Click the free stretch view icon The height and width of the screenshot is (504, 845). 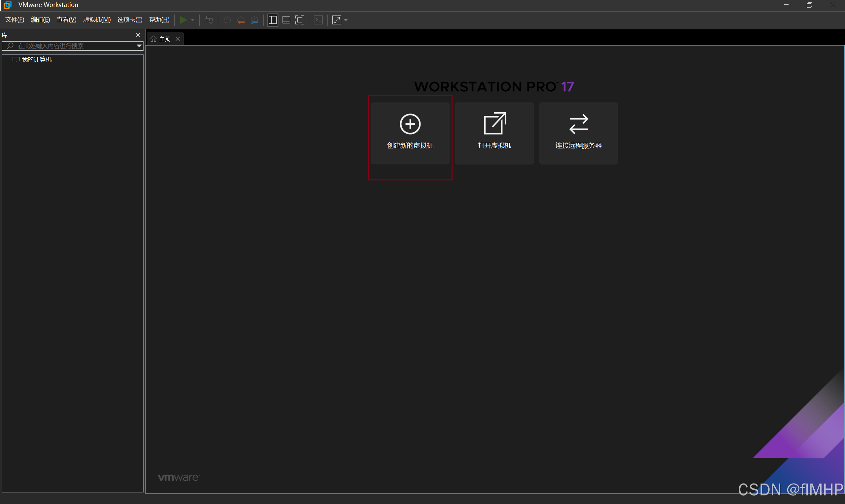[336, 20]
